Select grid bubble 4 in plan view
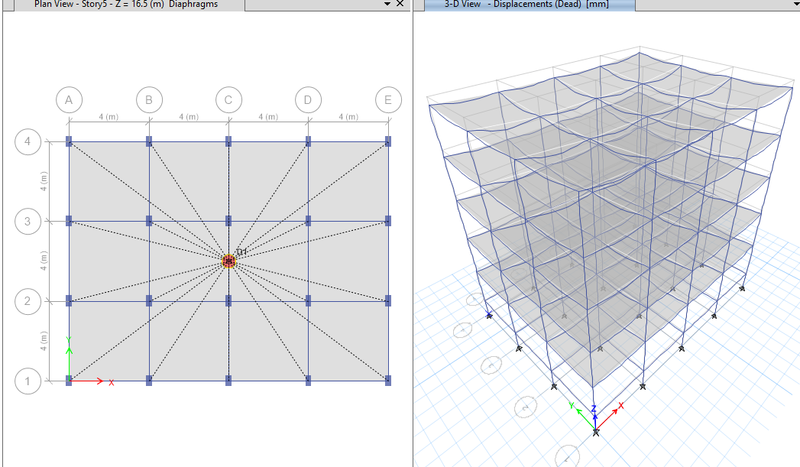The height and width of the screenshot is (467, 800). click(28, 141)
